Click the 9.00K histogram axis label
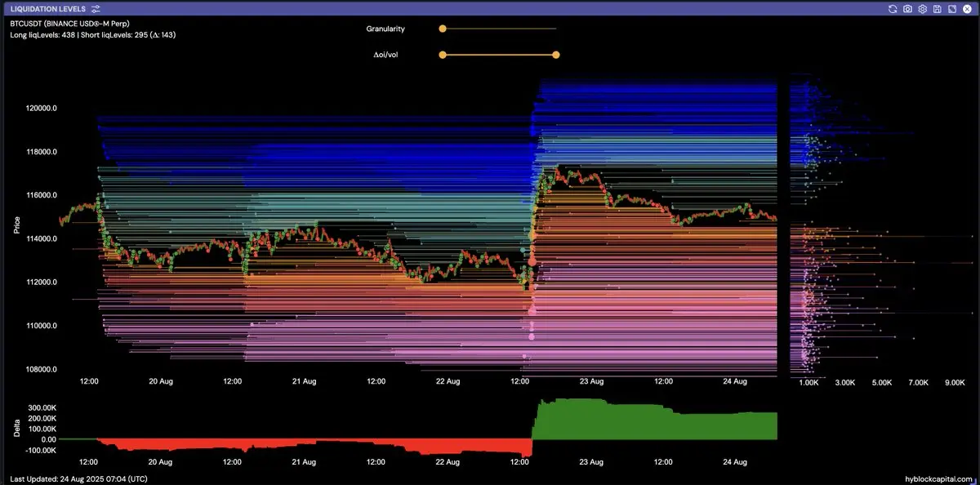The image size is (980, 485). click(x=955, y=382)
